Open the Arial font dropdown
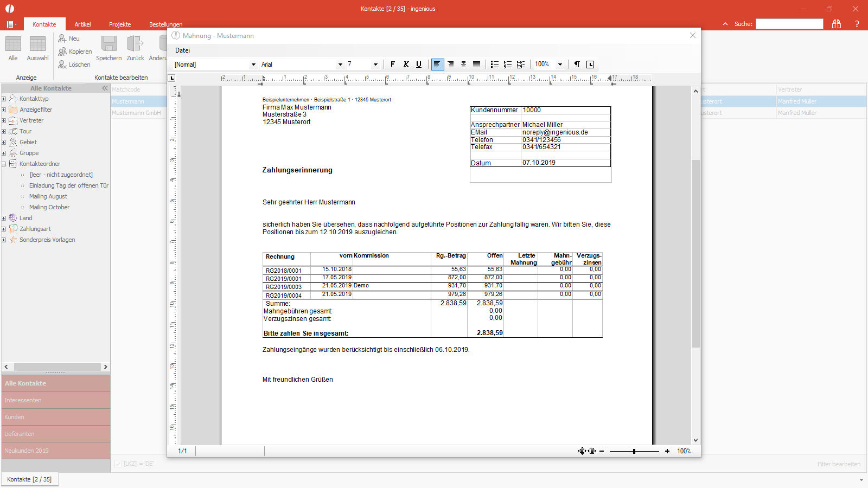The width and height of the screenshot is (868, 488). 340,65
